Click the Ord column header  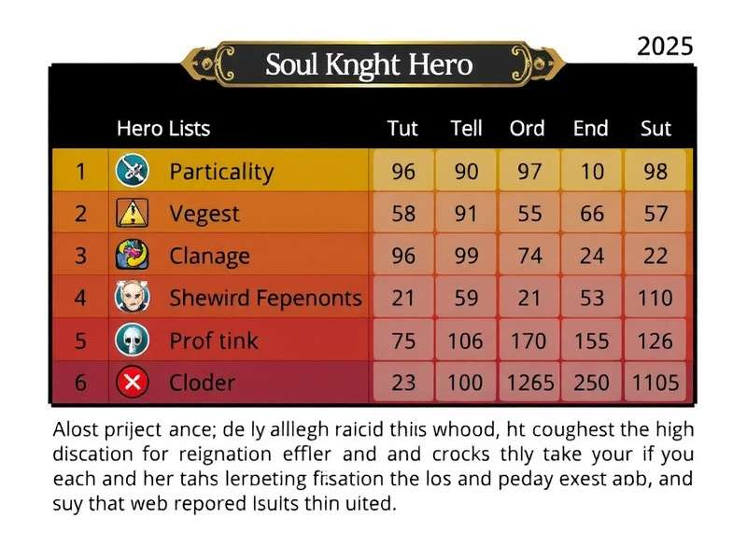[528, 129]
